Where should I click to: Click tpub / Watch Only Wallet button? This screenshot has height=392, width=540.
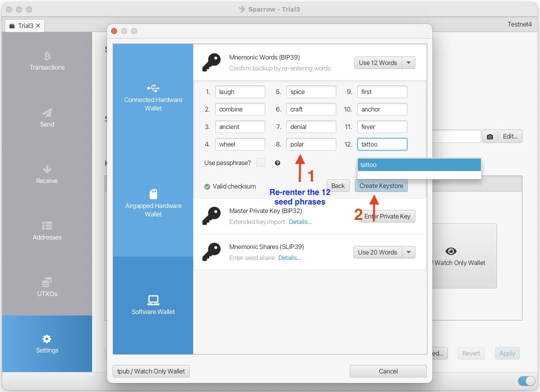[151, 371]
